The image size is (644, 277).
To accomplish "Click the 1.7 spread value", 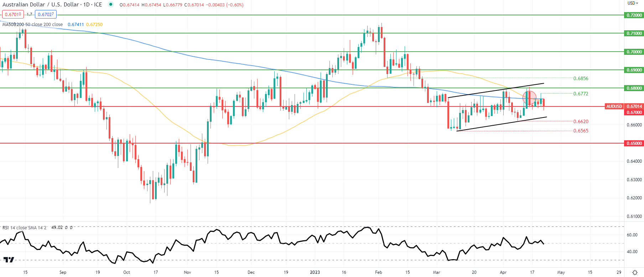I will click(x=29, y=15).
